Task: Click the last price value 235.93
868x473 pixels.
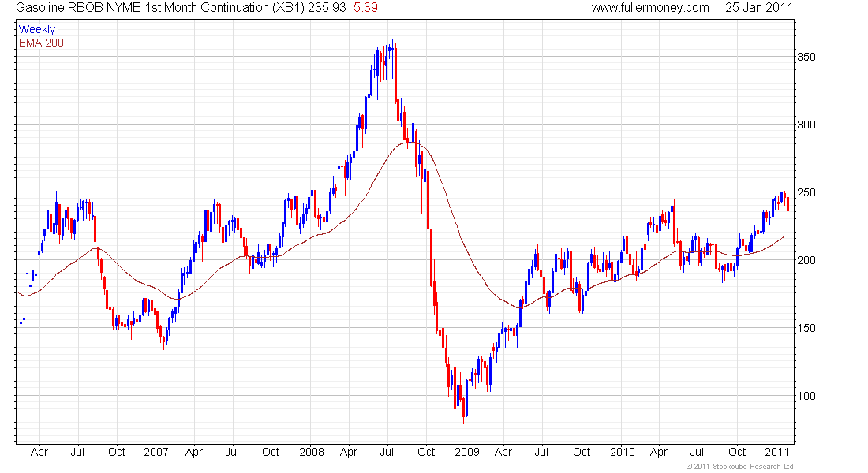Action: pyautogui.click(x=327, y=8)
